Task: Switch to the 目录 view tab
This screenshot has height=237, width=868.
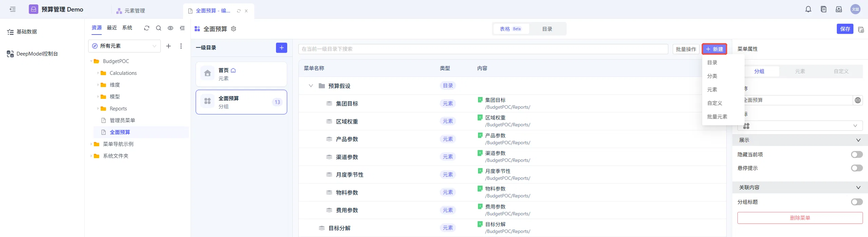Action: point(547,29)
